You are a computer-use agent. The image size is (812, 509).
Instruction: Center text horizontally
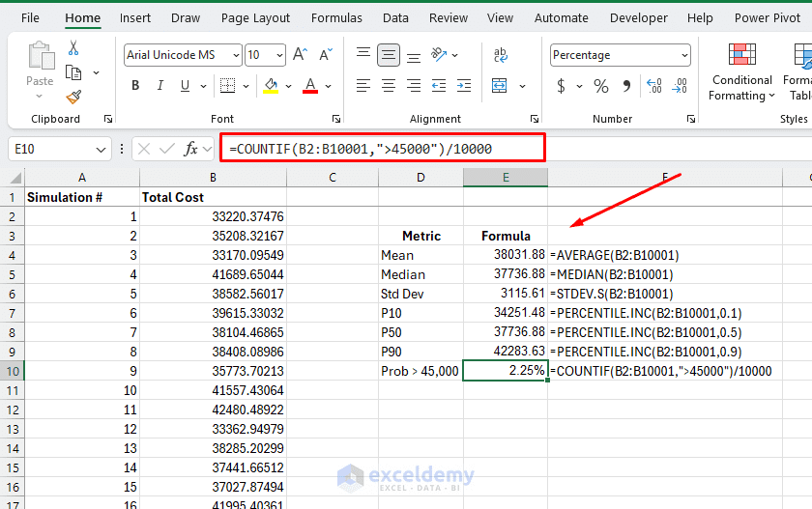pos(389,85)
